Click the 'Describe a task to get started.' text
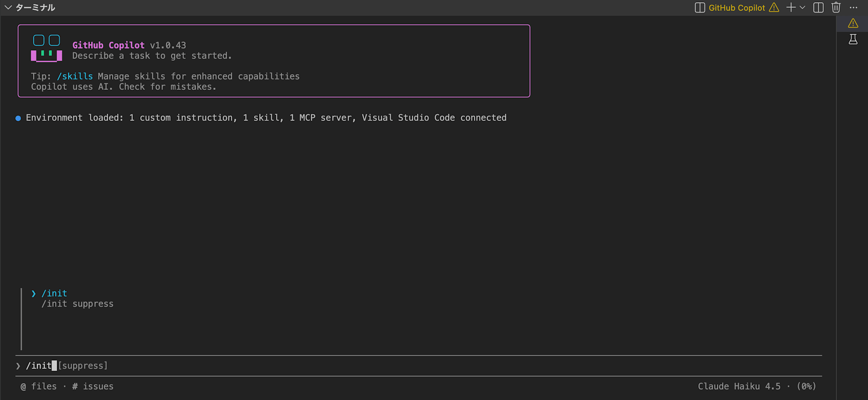 (x=152, y=56)
